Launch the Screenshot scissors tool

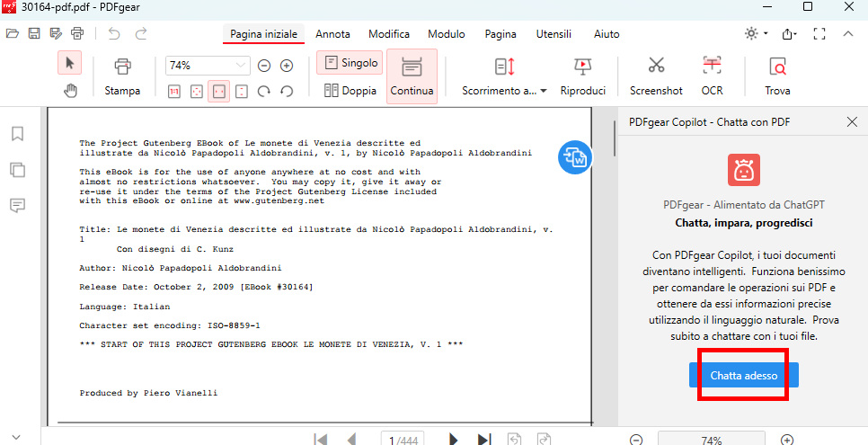pyautogui.click(x=656, y=76)
